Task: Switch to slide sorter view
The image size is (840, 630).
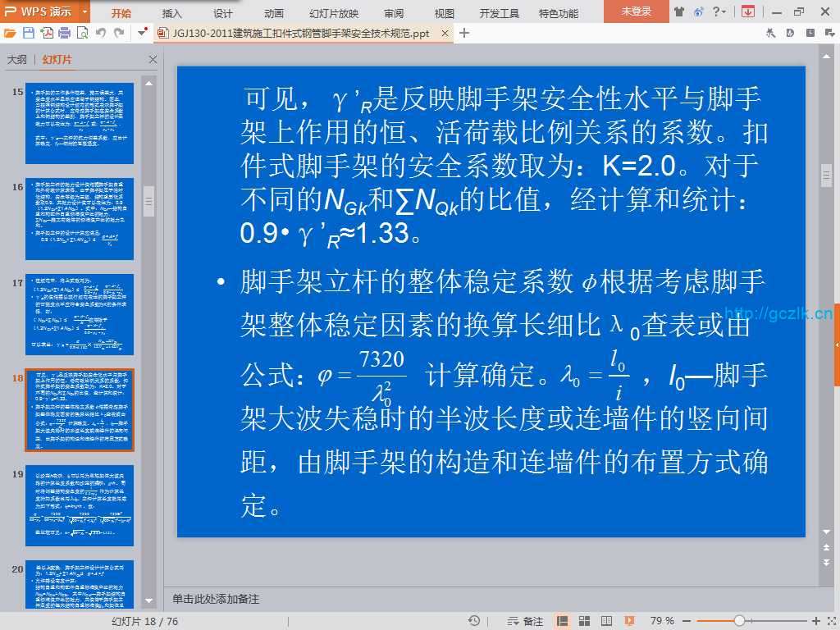Action: tap(582, 621)
